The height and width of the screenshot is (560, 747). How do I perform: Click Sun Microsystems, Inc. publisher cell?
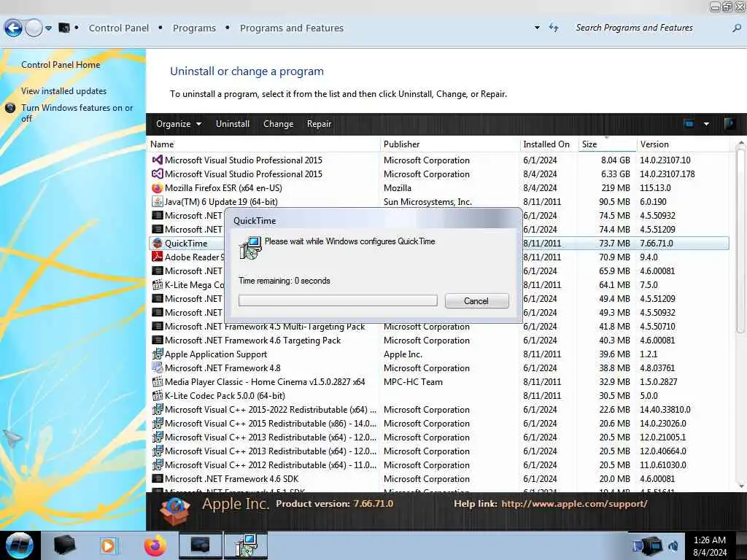click(427, 201)
